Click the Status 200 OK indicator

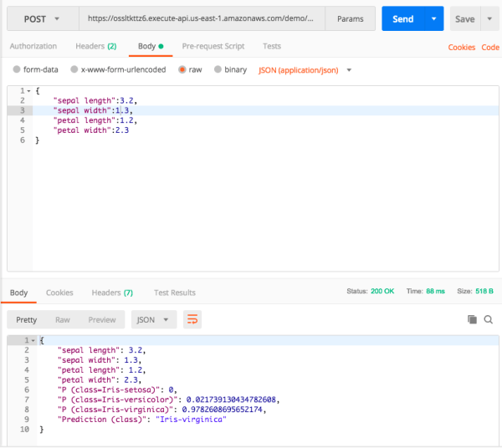pos(371,292)
